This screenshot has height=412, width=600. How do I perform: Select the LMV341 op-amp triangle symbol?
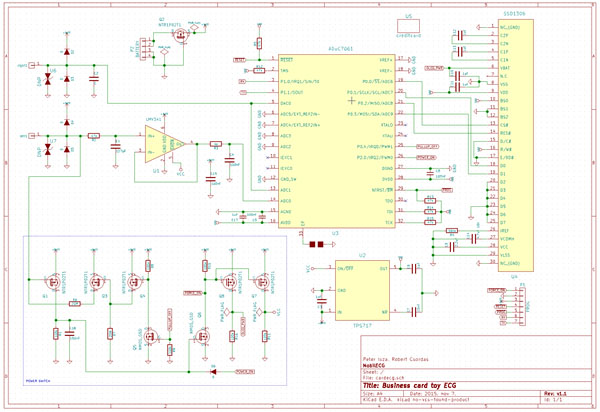165,144
